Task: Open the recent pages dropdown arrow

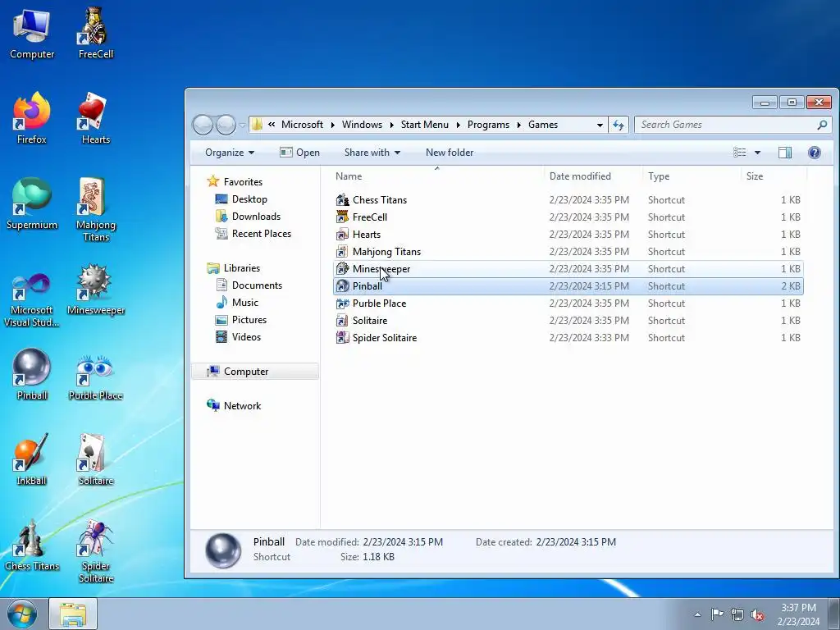Action: pos(242,126)
